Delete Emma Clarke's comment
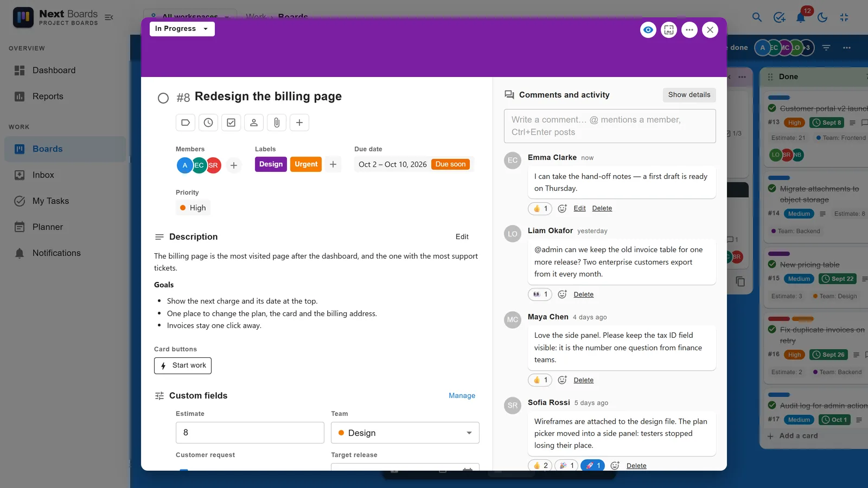868x488 pixels. pos(602,208)
